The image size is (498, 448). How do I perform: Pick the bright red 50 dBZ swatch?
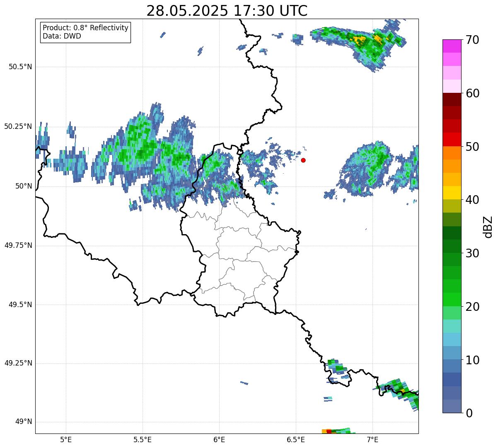click(452, 140)
